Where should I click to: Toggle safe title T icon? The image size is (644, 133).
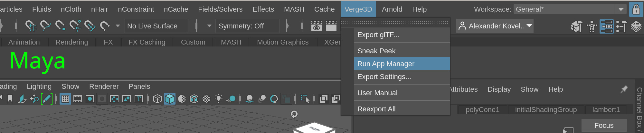[139, 99]
